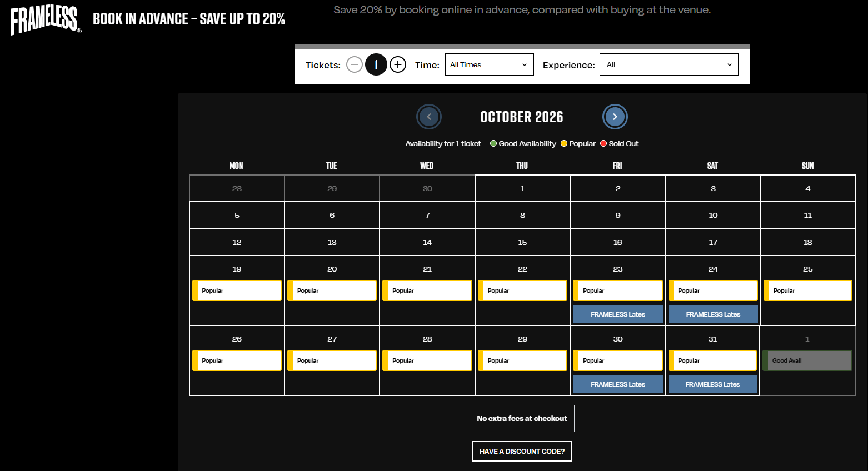Click Have a Discount Code button

pos(522,451)
